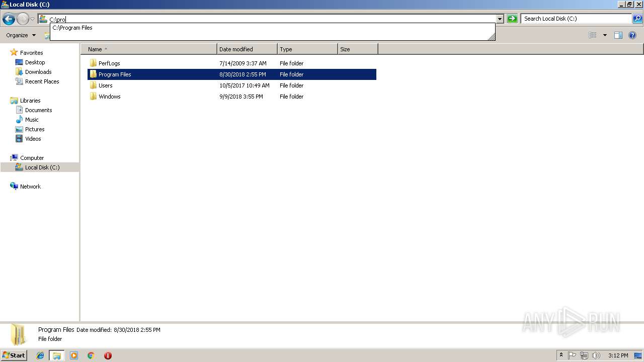Click the Windows folder name
Screen dimensions: 644x362
click(x=109, y=97)
